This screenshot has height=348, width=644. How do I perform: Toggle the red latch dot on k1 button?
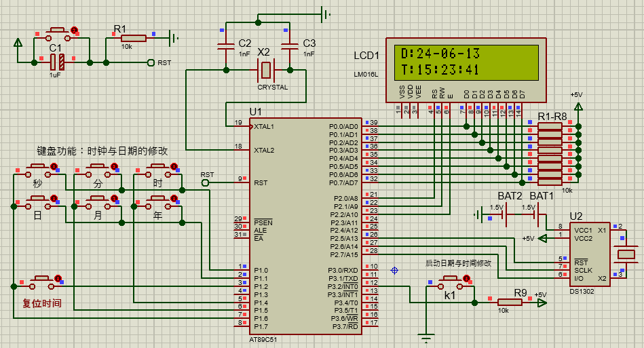(466, 278)
